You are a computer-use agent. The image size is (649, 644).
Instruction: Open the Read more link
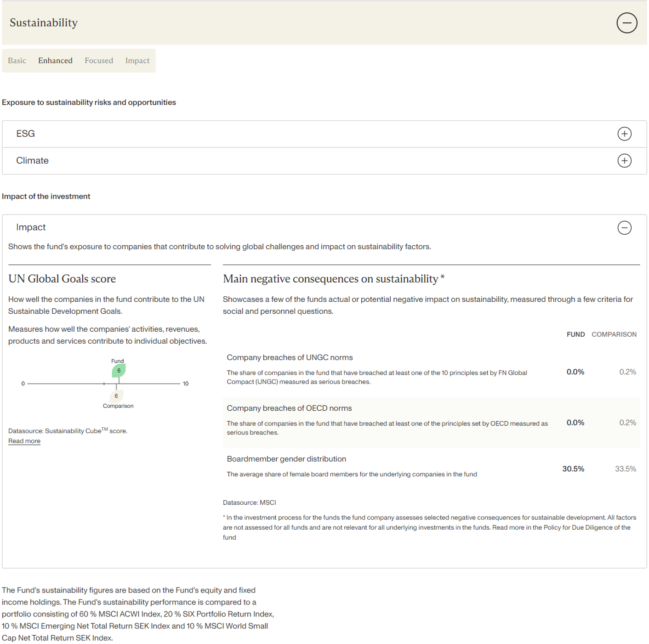[24, 441]
